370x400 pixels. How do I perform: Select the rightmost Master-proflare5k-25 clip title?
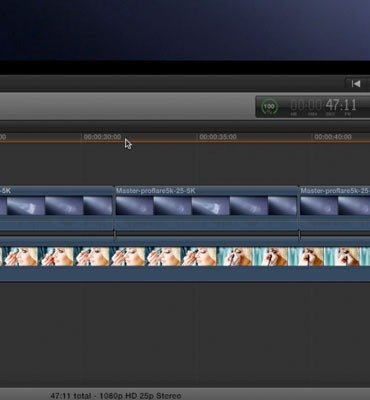coord(335,191)
